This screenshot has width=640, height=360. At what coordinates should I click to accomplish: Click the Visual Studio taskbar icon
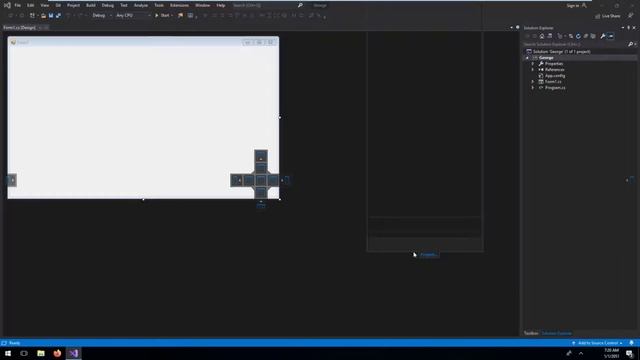click(x=73, y=353)
